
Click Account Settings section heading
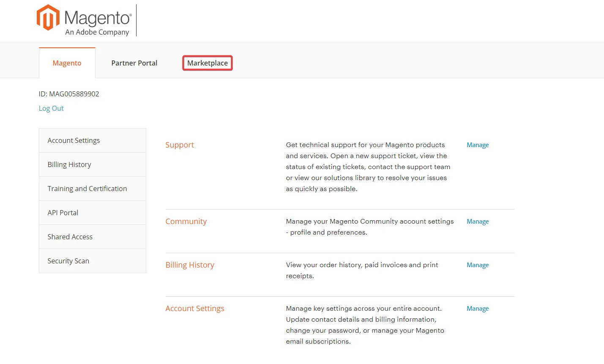(x=195, y=308)
